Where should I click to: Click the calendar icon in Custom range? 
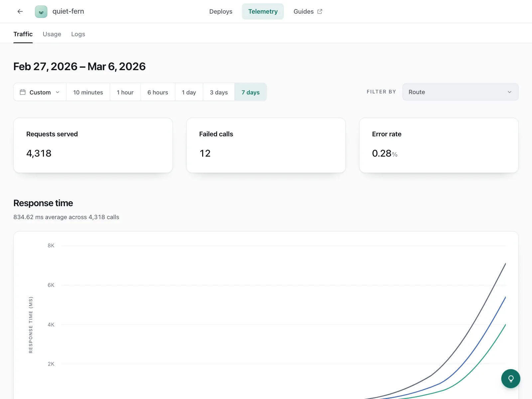23,92
